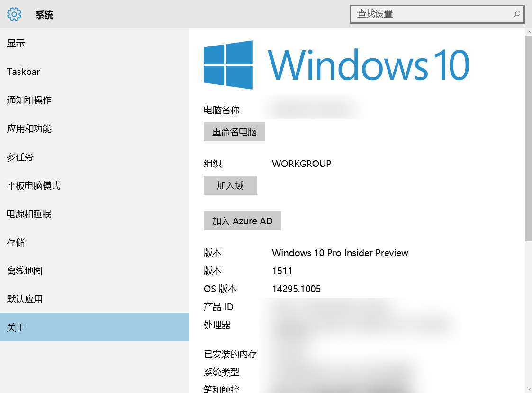Screen dimensions: 532x393
Task: Click the scrollbar down arrow
Action: [x=528, y=389]
